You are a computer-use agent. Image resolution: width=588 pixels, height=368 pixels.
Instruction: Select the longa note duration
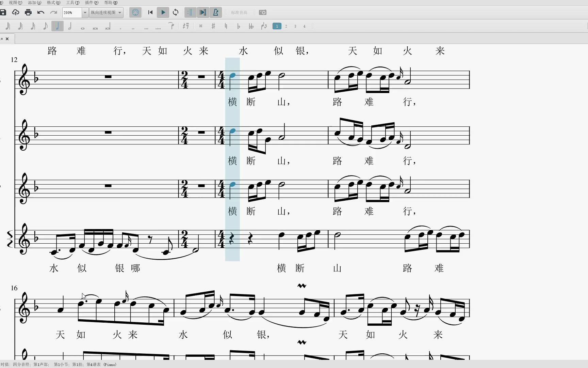(x=108, y=27)
